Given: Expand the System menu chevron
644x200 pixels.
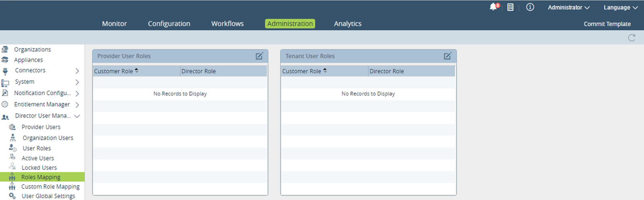Looking at the screenshot, I should point(77,82).
